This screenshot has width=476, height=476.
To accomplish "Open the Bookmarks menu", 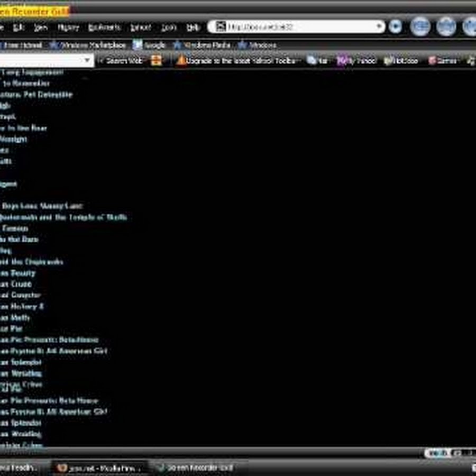I will click(104, 28).
